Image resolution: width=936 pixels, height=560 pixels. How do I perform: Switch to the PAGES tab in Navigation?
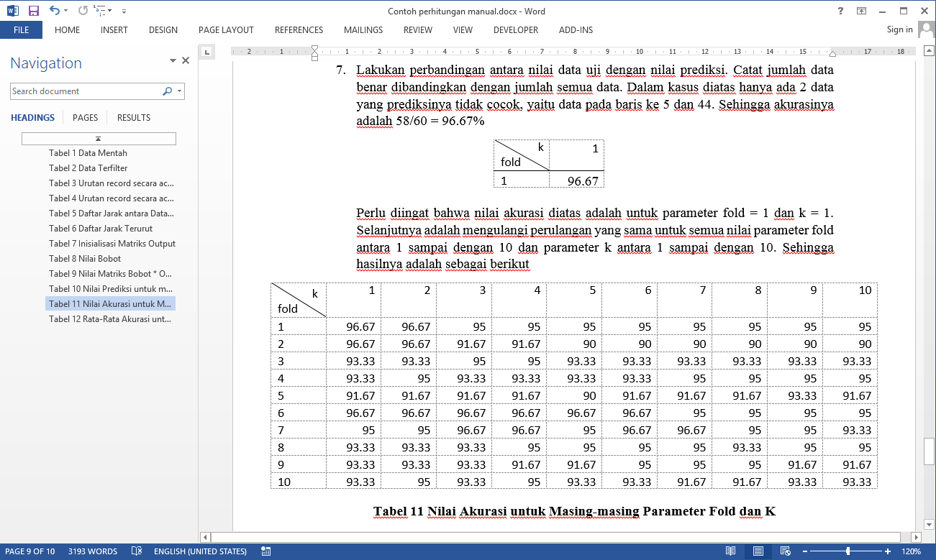point(85,118)
